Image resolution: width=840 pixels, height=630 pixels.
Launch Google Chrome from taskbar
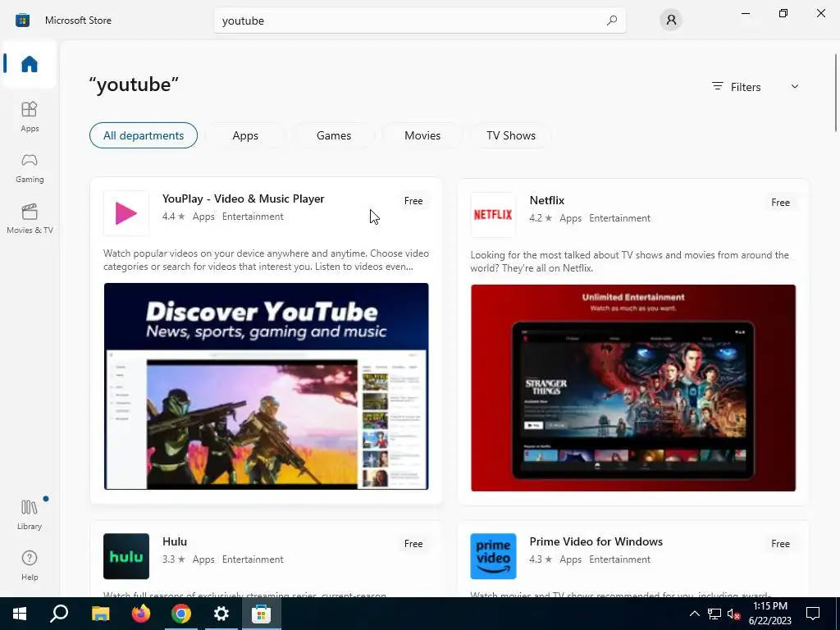[x=181, y=614]
